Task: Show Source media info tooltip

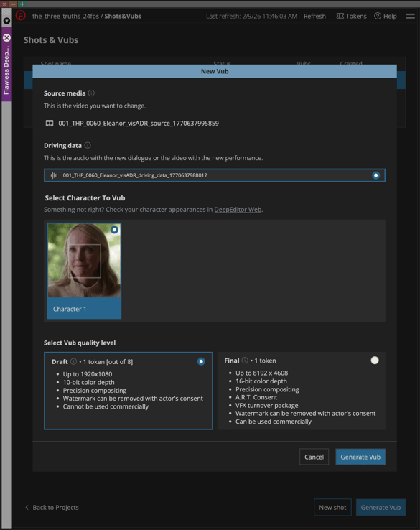Action: 91,93
